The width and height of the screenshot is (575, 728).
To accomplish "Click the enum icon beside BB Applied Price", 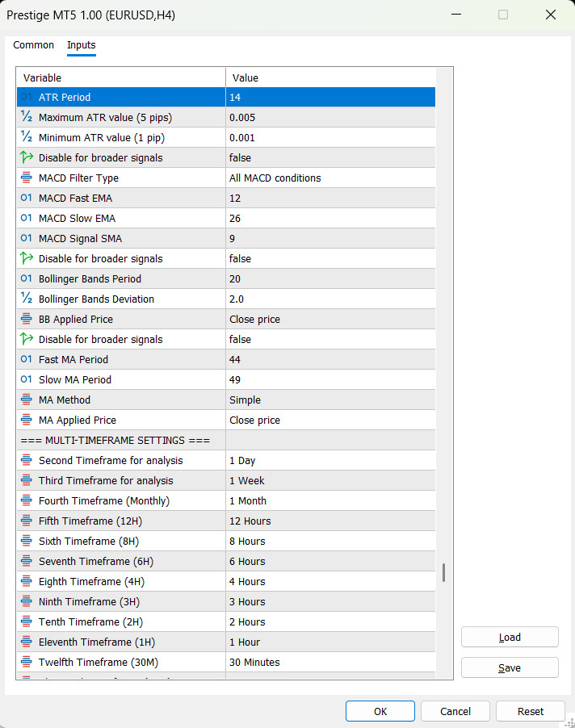I will (x=27, y=319).
